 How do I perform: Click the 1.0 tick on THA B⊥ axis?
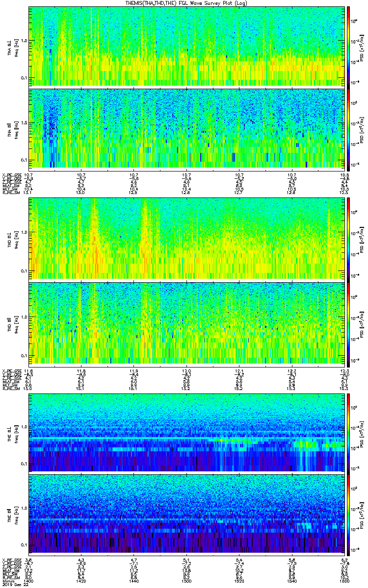click(24, 40)
